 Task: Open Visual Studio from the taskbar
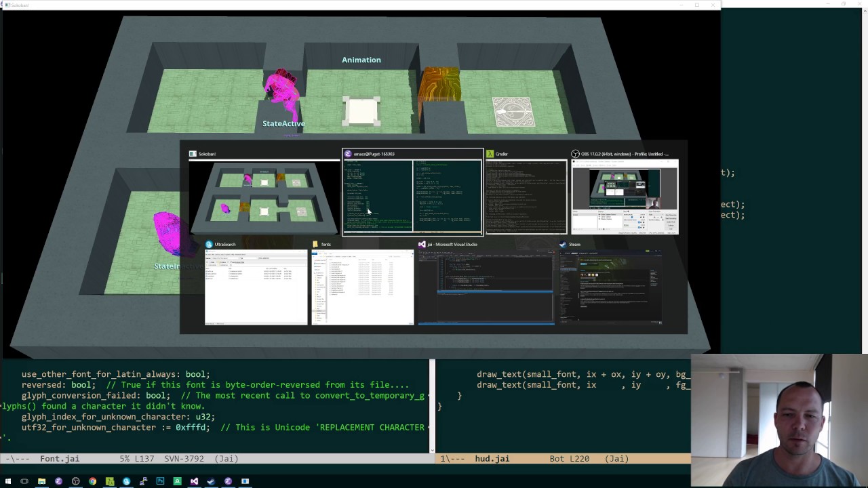(194, 481)
